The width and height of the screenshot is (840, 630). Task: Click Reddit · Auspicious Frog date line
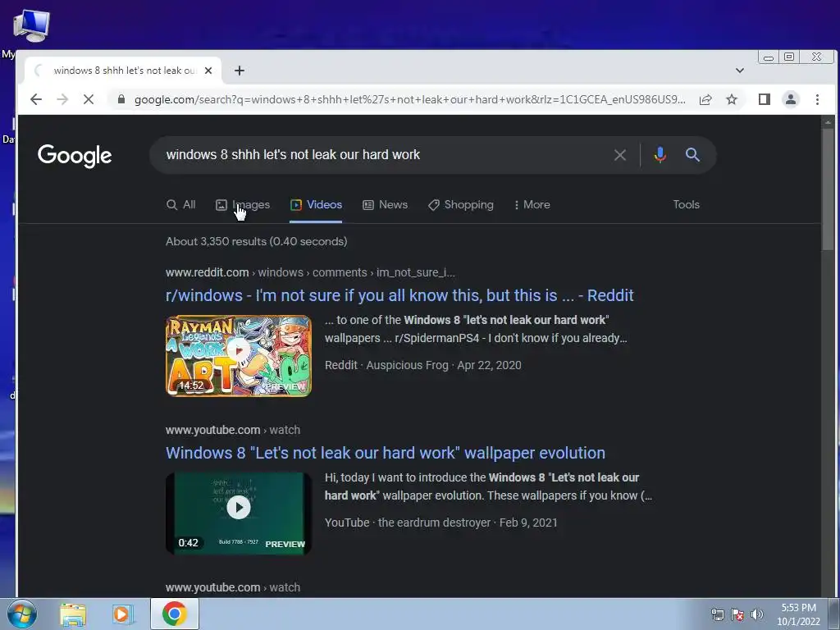[x=422, y=365]
